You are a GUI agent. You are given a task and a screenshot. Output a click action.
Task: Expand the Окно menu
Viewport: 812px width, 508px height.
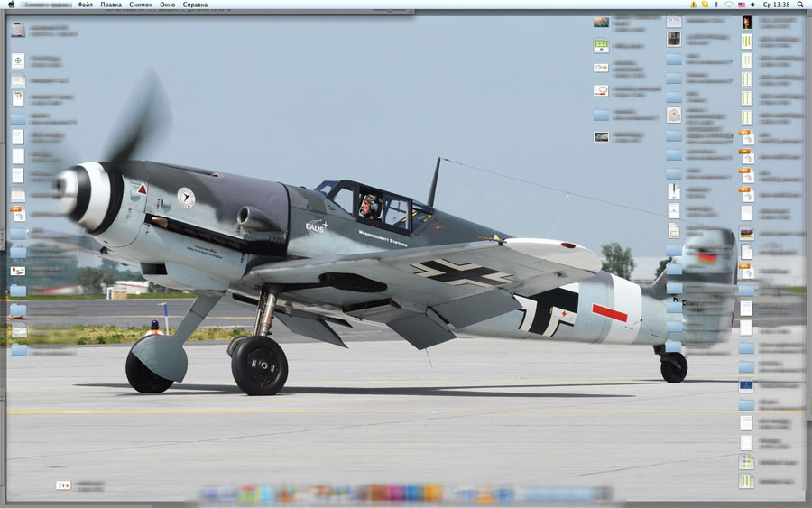(x=167, y=5)
